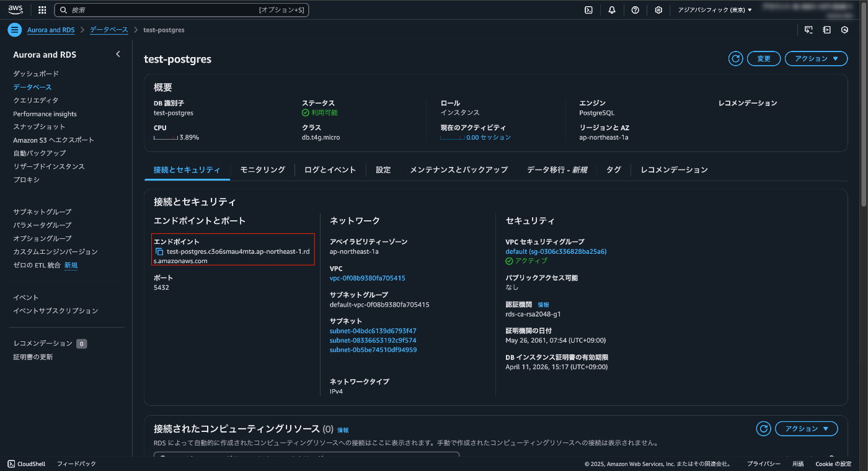The width and height of the screenshot is (868, 471).
Task: Open クエリエディタ in sidebar
Action: 36,100
